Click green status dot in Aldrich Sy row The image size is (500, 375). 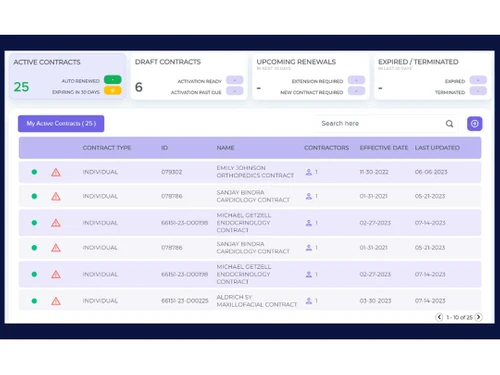pos(34,301)
